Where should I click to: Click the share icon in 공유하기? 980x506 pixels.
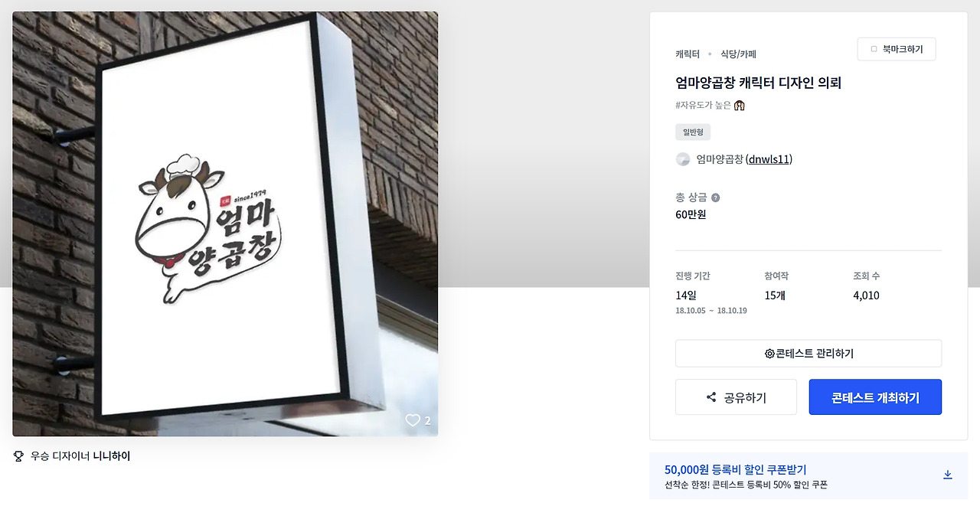point(711,397)
